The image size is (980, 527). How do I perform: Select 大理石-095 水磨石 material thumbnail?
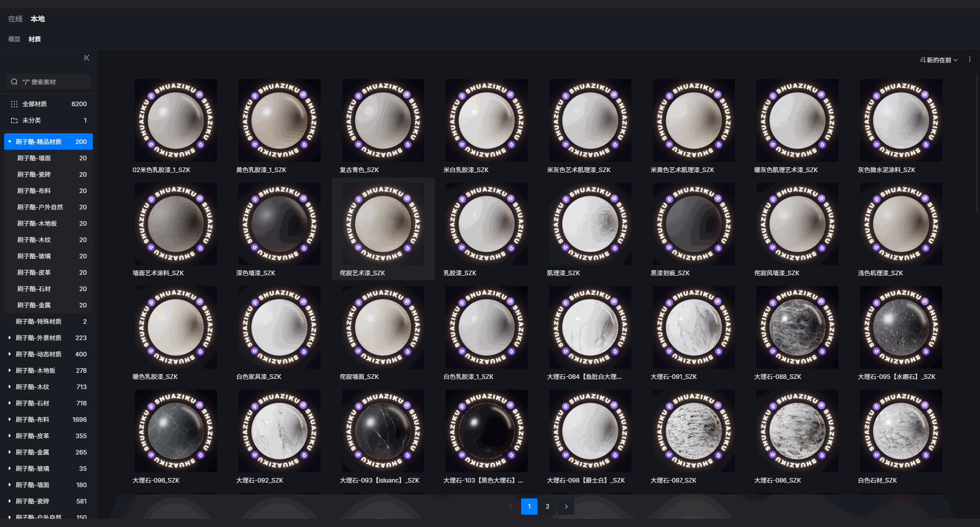coord(901,327)
